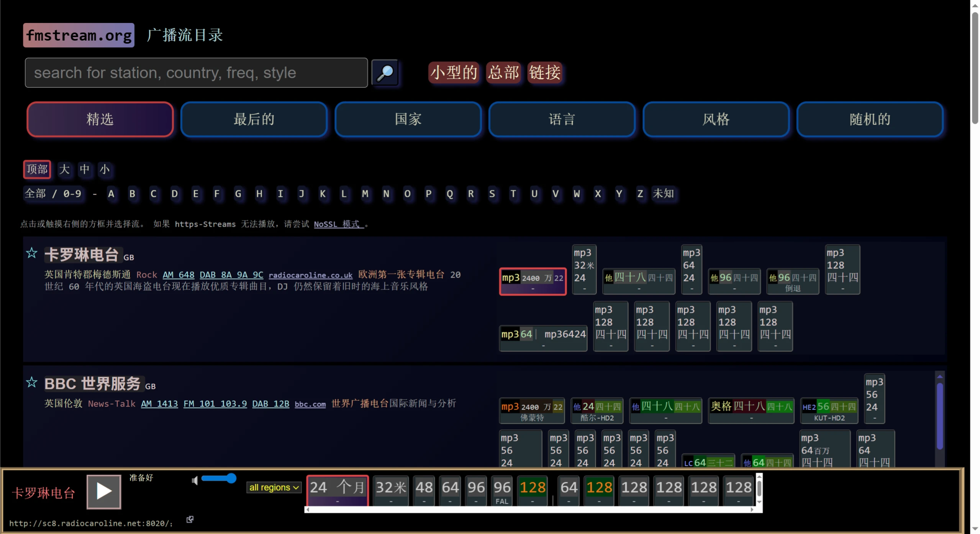This screenshot has width=980, height=534.
Task: Open the AM 648 frequency link
Action: pyautogui.click(x=179, y=275)
